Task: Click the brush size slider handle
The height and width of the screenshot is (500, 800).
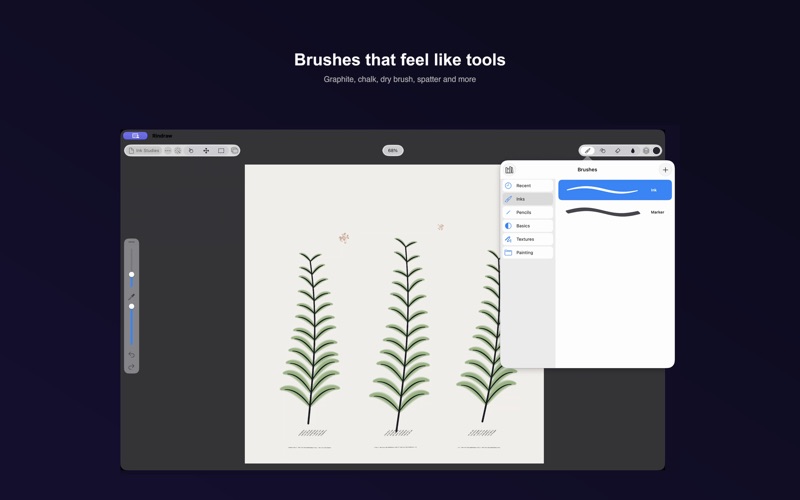Action: [x=132, y=274]
